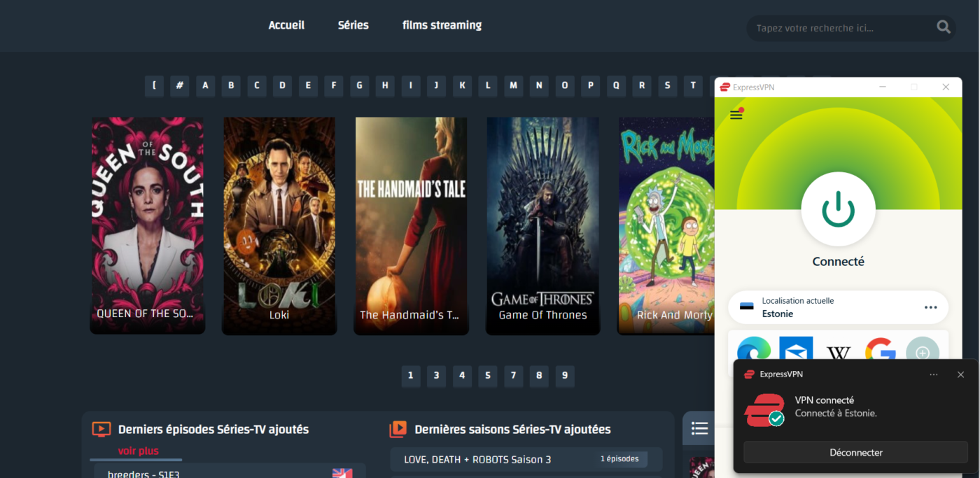Filter series by letter A
Viewport: 980px width, 478px height.
tap(206, 85)
